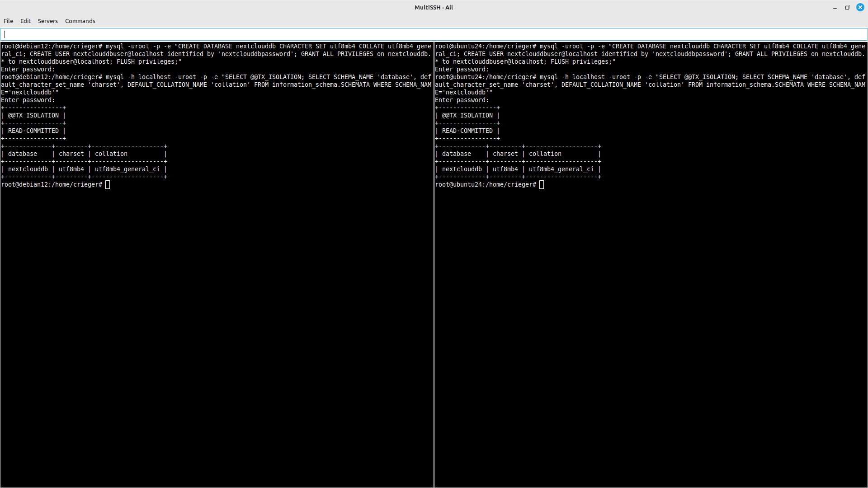Maximize the MultiSSH window
The width and height of the screenshot is (868, 488).
click(847, 7)
